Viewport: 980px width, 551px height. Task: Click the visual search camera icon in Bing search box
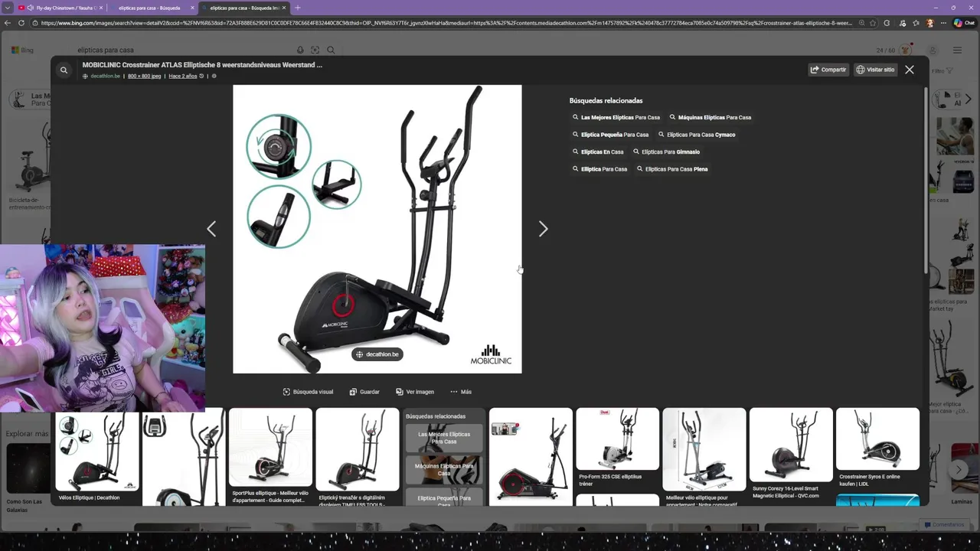(x=315, y=50)
